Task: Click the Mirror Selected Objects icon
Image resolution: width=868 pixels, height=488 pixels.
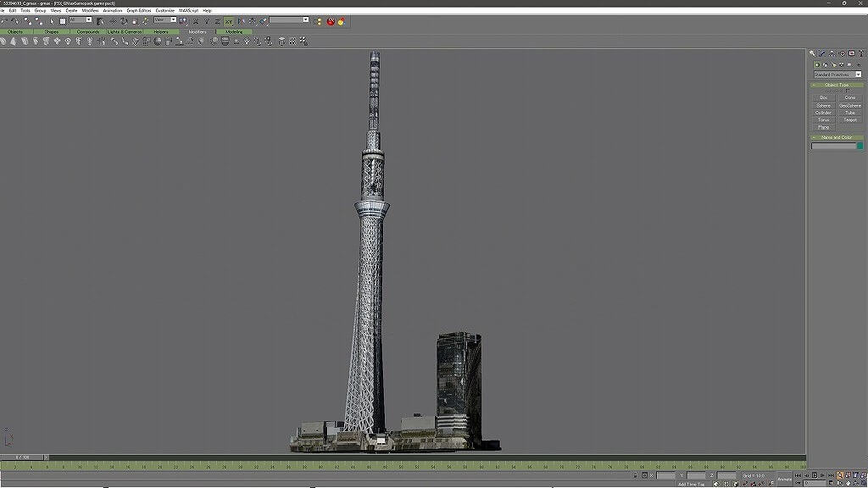Action: pyautogui.click(x=242, y=21)
